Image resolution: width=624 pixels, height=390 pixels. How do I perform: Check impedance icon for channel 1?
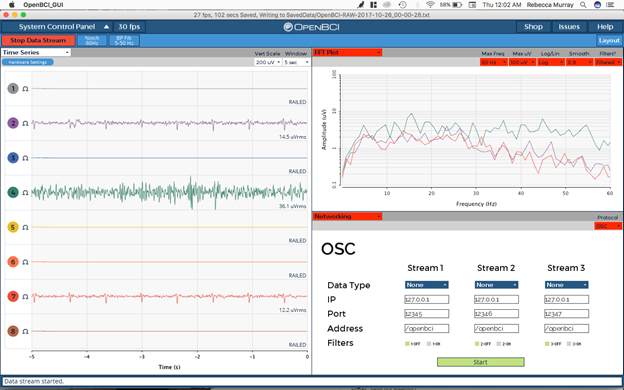[25, 89]
